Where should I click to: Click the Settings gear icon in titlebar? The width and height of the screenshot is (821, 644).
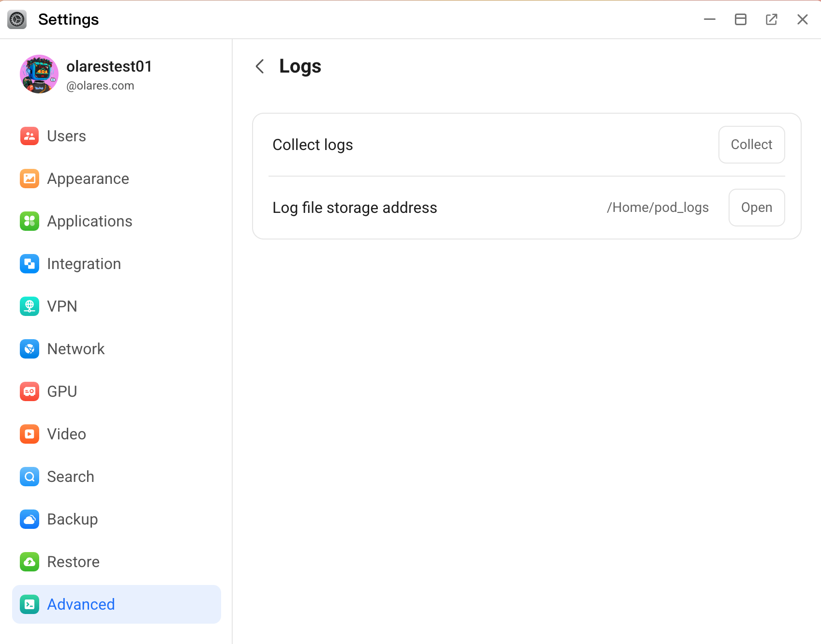click(17, 19)
